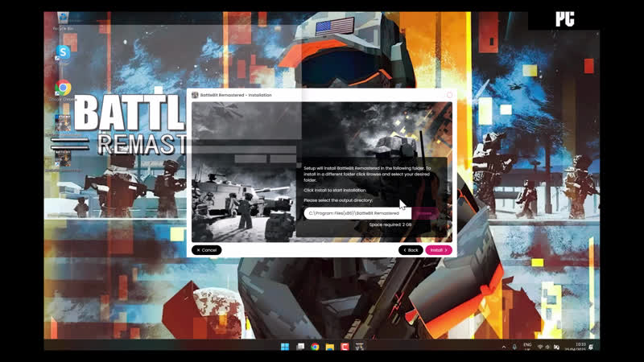Click the microphone tray icon
This screenshot has width=644, height=362.
514,348
